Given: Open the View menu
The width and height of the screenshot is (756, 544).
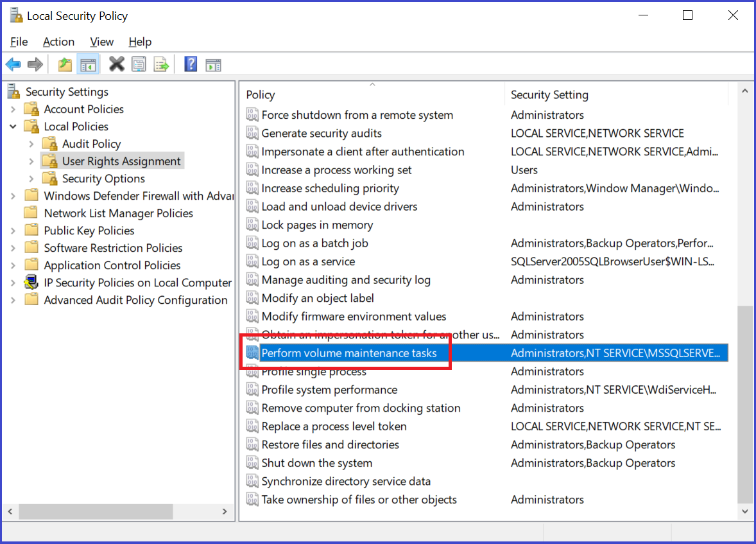Looking at the screenshot, I should coord(101,42).
